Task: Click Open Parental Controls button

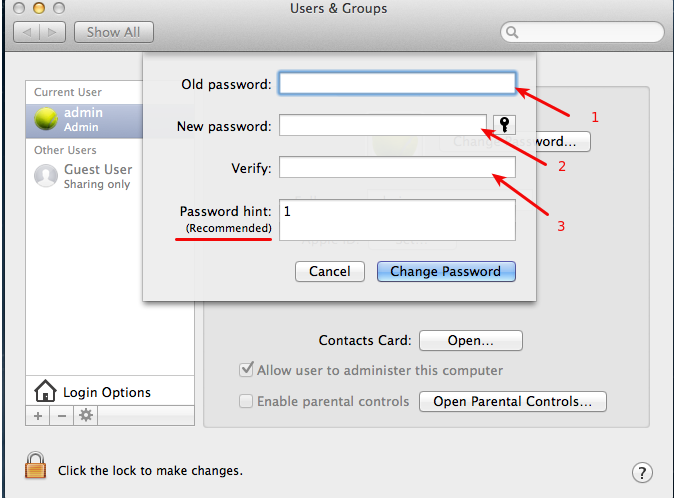Action: (x=513, y=401)
